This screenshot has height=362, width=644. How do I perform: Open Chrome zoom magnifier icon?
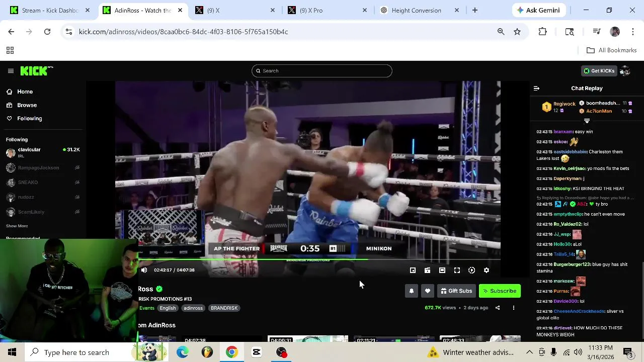click(x=501, y=32)
